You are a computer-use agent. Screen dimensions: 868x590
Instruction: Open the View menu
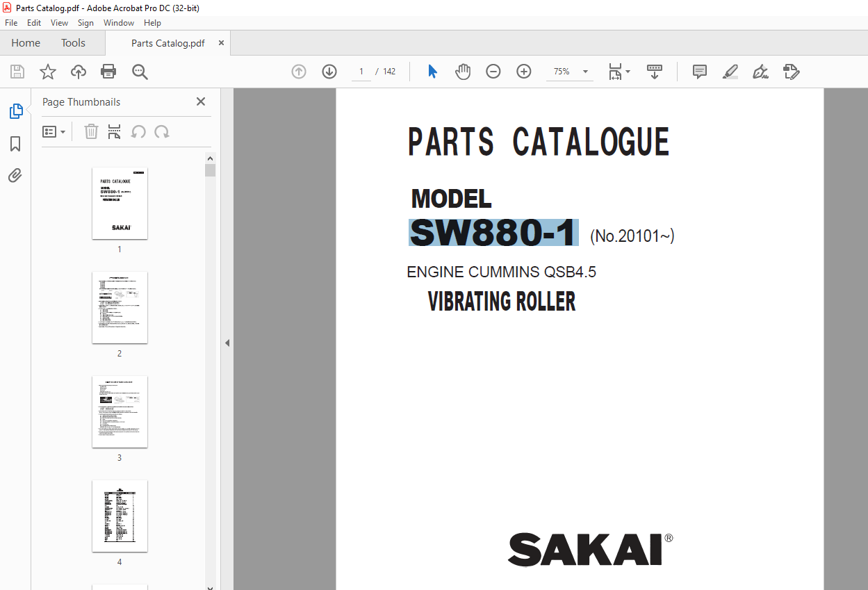[x=60, y=23]
